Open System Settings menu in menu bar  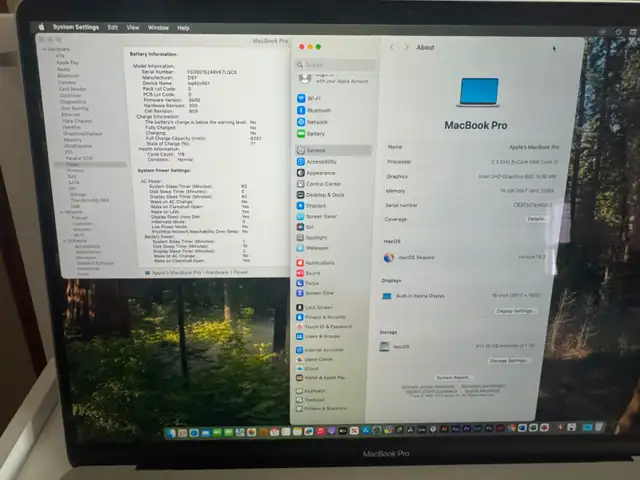76,27
